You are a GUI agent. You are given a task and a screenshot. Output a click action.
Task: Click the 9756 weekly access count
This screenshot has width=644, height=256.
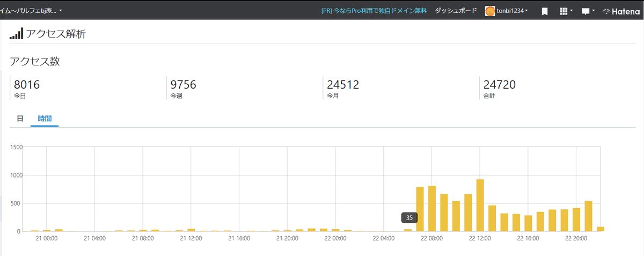coord(183,84)
